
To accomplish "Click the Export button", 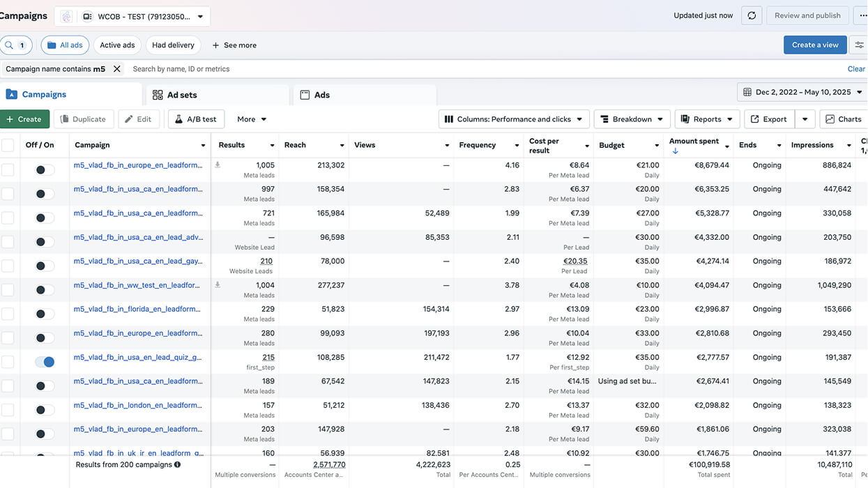I will pos(768,119).
